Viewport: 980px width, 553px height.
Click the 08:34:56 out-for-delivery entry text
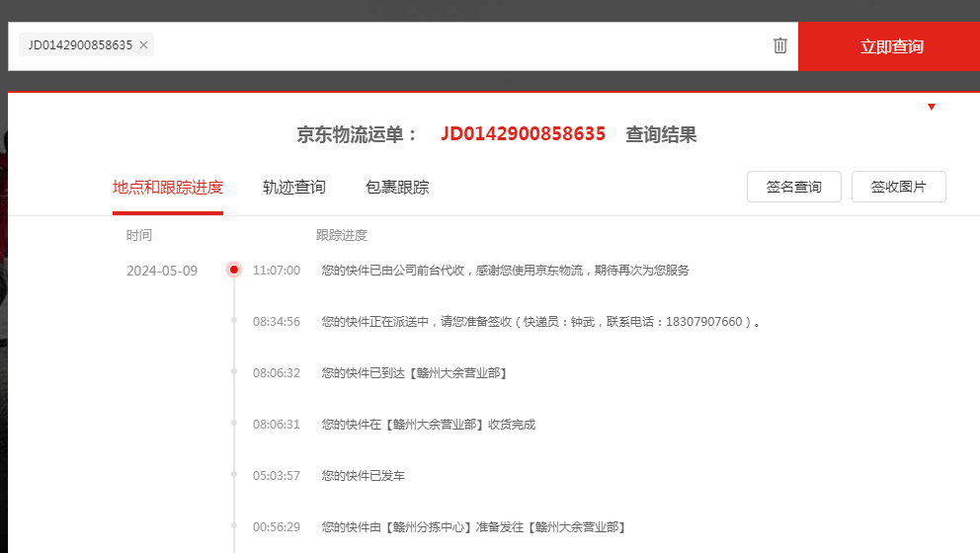pos(540,321)
